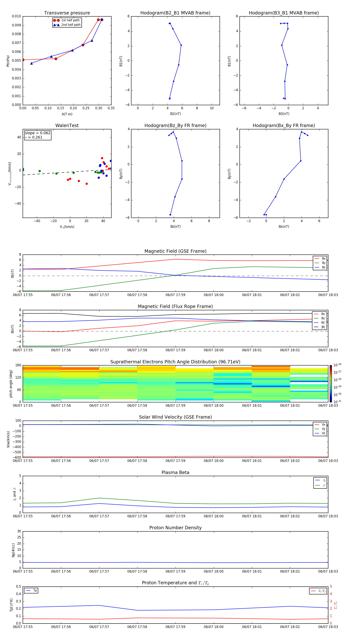351x644 pixels.
Task: Click the "B3(nT)" x-axis label
Action: click(x=284, y=114)
